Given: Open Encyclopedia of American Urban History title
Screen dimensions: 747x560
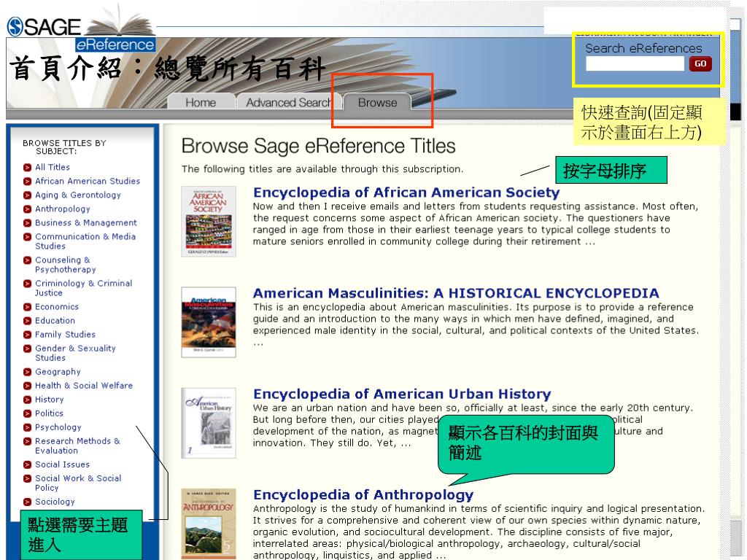Looking at the screenshot, I should 402,394.
